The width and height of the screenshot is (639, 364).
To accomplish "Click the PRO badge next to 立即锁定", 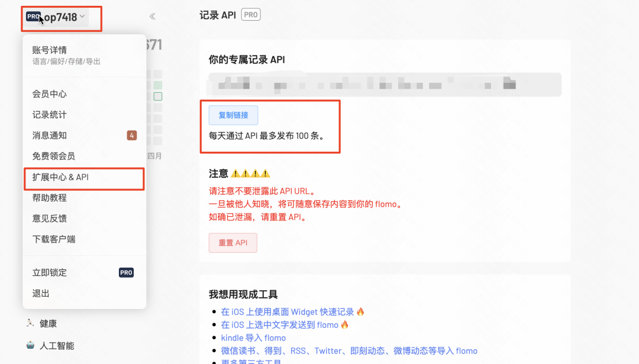I will [127, 272].
